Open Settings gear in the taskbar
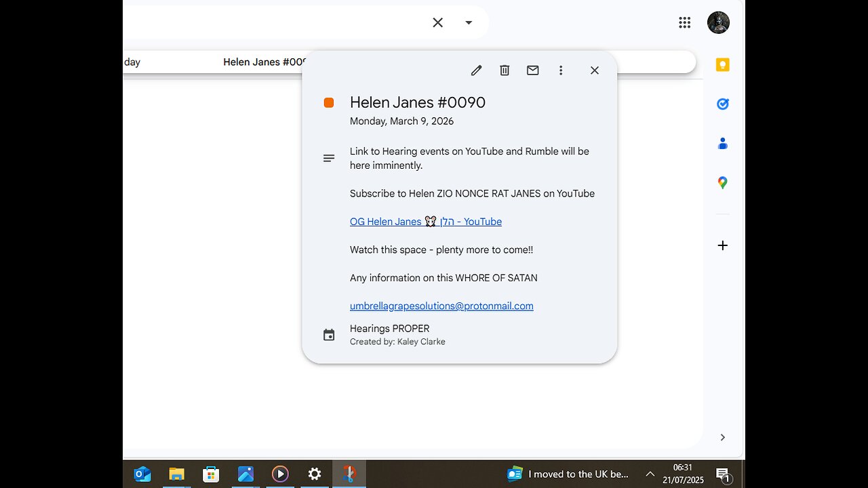The image size is (868, 488). tap(315, 474)
